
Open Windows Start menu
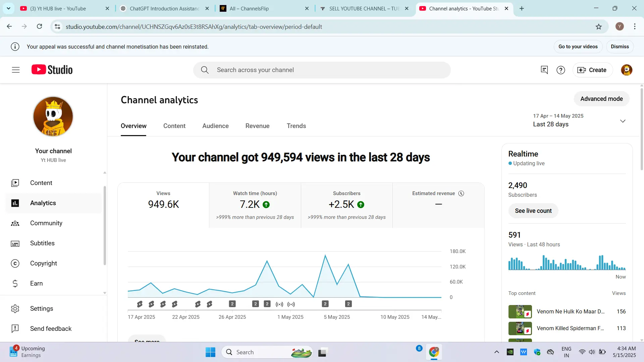(x=210, y=352)
